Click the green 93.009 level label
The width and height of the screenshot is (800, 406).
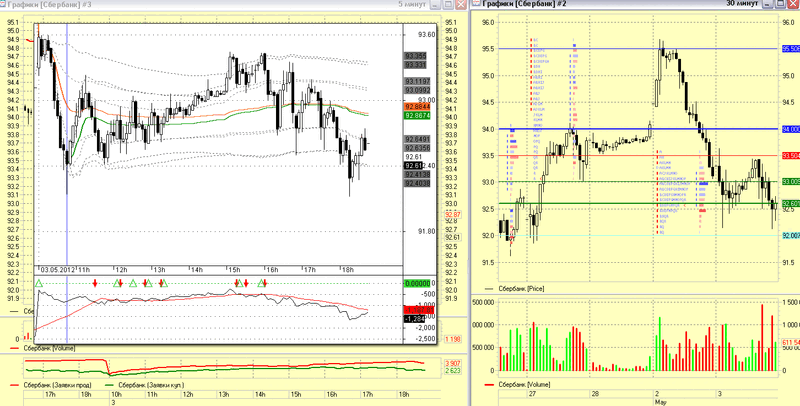click(x=791, y=182)
